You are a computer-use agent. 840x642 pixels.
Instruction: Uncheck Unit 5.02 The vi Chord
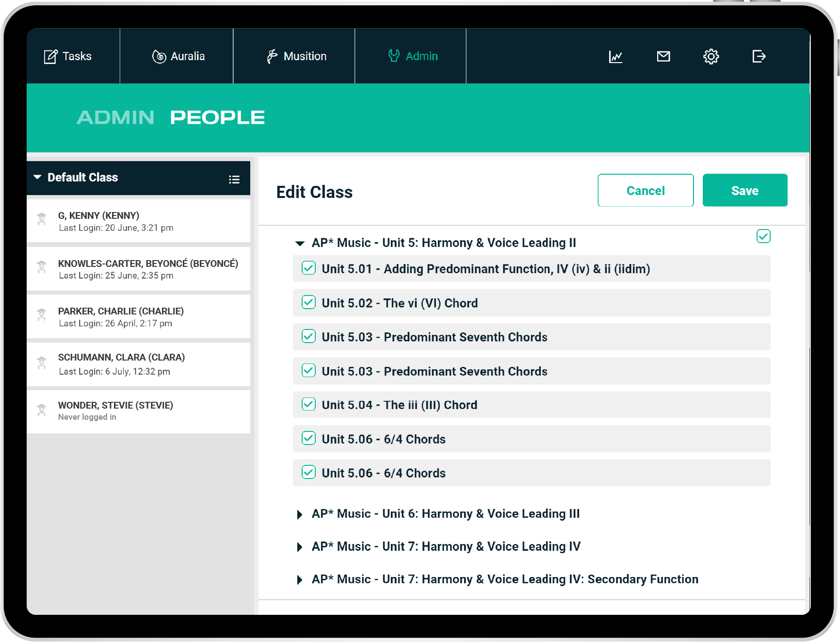point(309,302)
